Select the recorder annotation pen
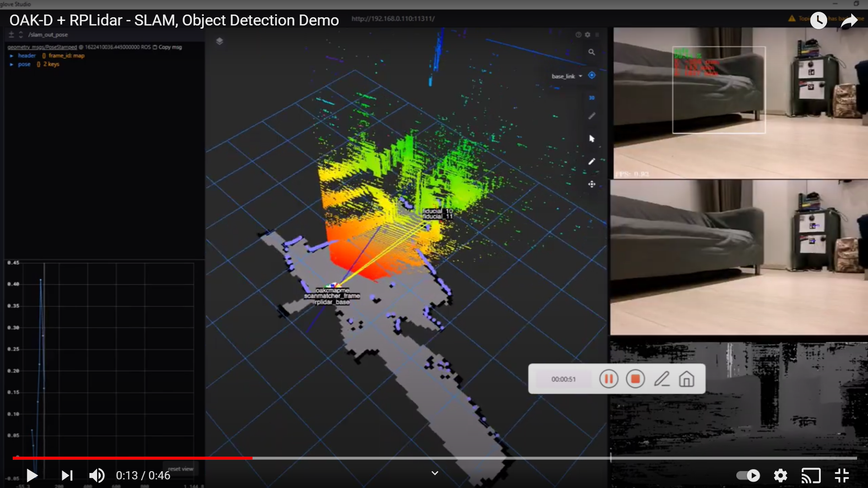868x488 pixels. point(661,378)
